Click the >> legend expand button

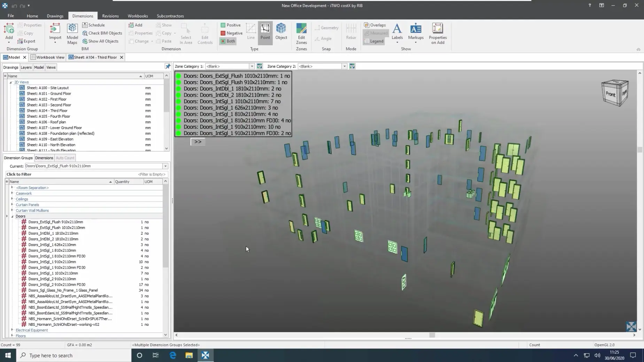(198, 142)
